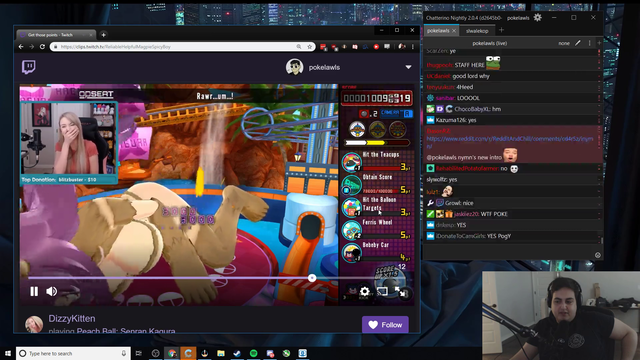Open the Windows Start menu
Image resolution: width=640 pixels, height=360 pixels.
point(8,353)
